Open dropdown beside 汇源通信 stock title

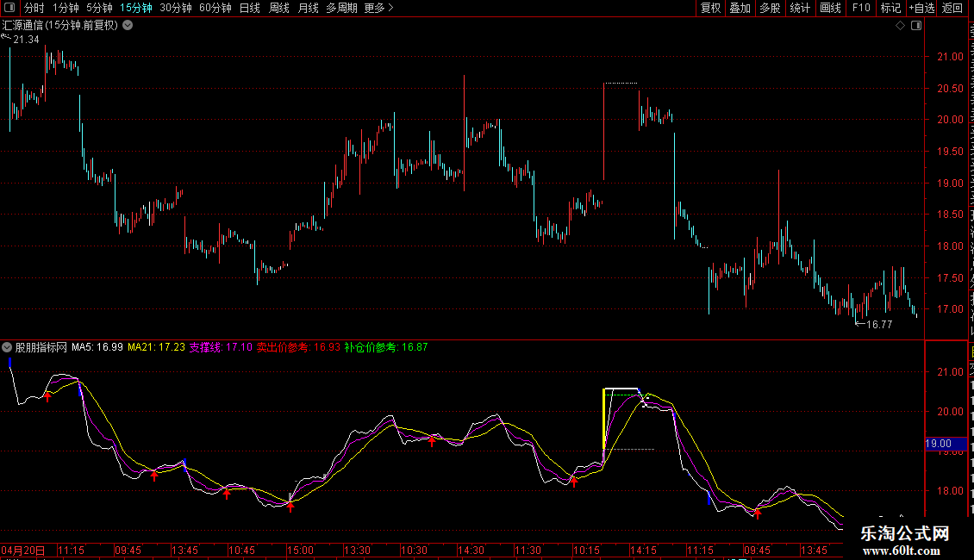pos(128,26)
